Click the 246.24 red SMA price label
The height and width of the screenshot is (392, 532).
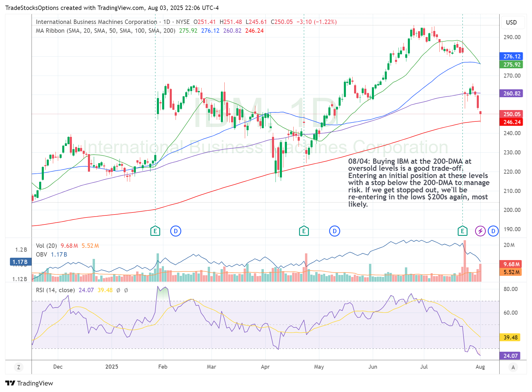click(511, 122)
